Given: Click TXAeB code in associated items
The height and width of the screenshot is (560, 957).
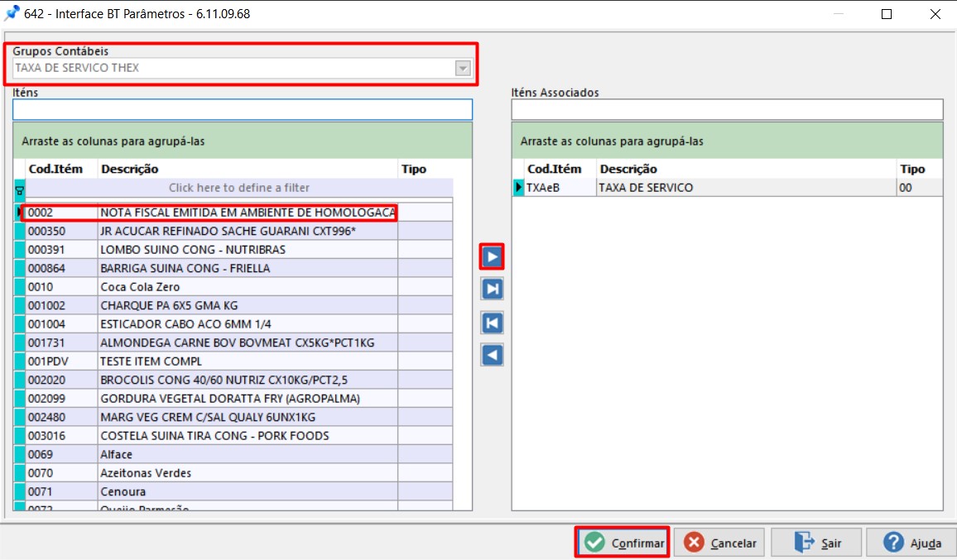Looking at the screenshot, I should [x=560, y=188].
